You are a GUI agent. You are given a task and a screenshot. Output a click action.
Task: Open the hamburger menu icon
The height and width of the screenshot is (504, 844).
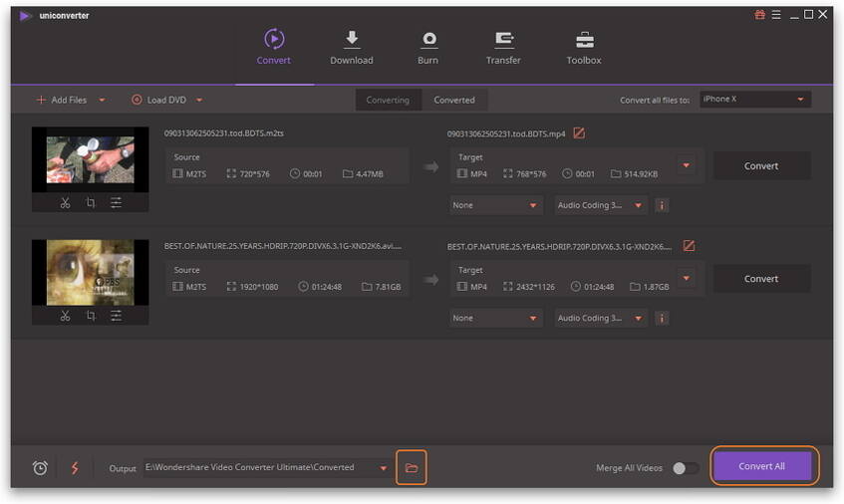coord(776,15)
